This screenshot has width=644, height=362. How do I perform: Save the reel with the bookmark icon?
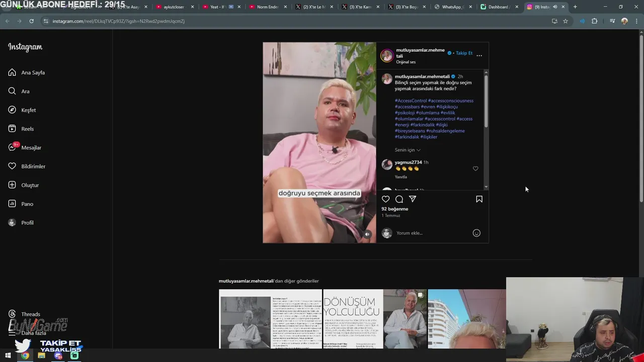479,199
